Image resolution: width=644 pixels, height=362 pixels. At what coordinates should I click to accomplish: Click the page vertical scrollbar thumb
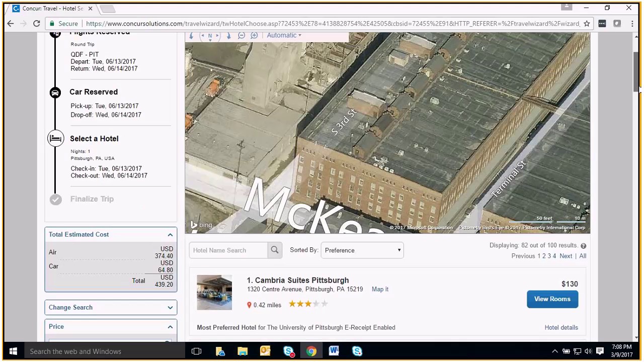(x=636, y=71)
